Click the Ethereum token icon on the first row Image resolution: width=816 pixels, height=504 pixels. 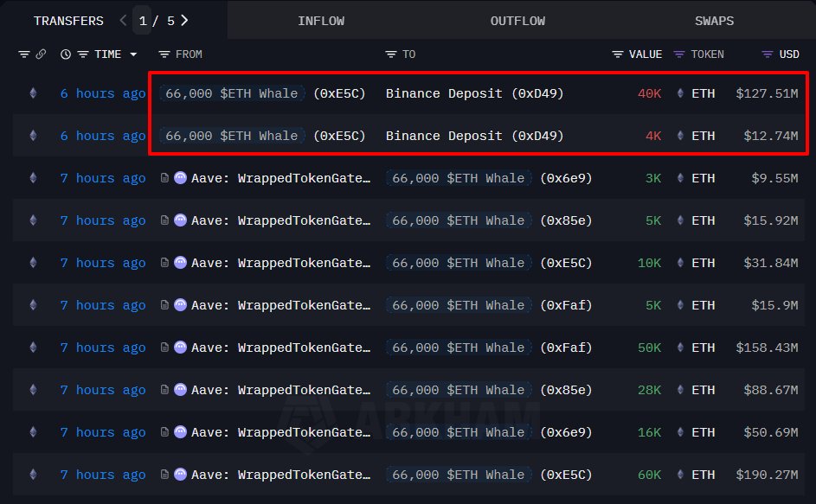click(33, 93)
